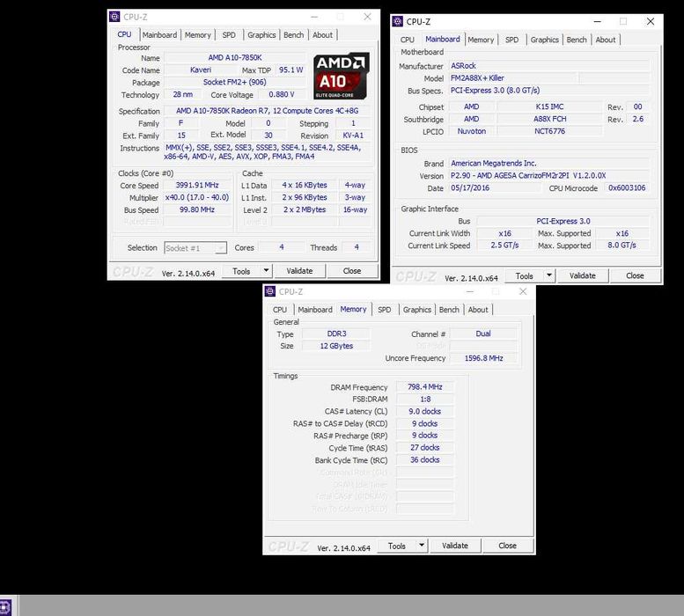684x616 pixels.
Task: Close the CPU window with the X button
Action: click(x=367, y=17)
